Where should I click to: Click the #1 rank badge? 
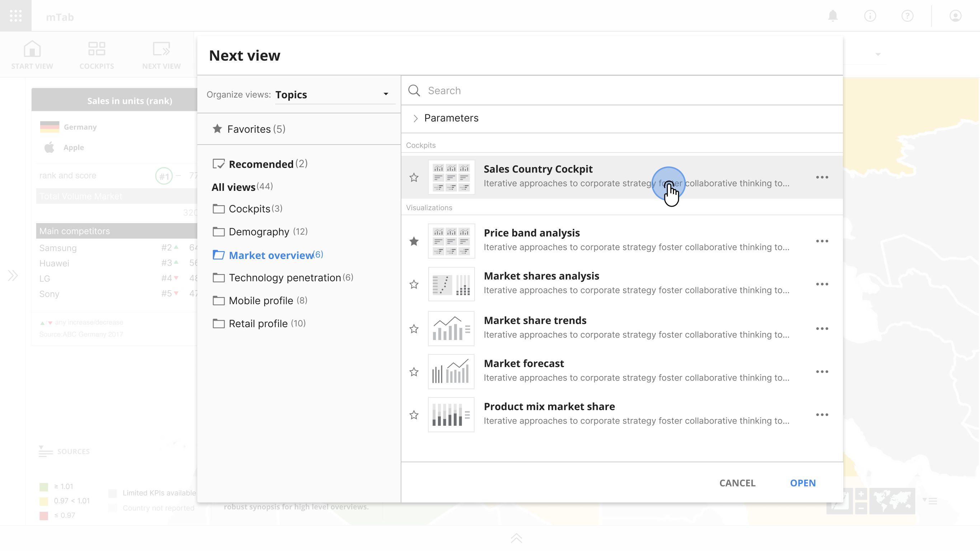tap(164, 176)
